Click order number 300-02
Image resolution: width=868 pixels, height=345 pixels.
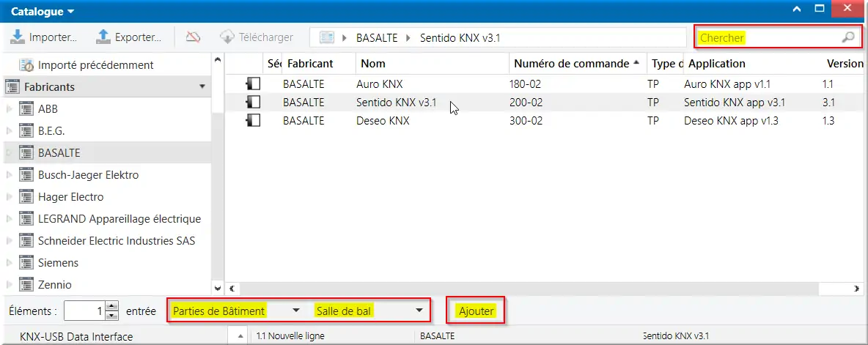526,120
